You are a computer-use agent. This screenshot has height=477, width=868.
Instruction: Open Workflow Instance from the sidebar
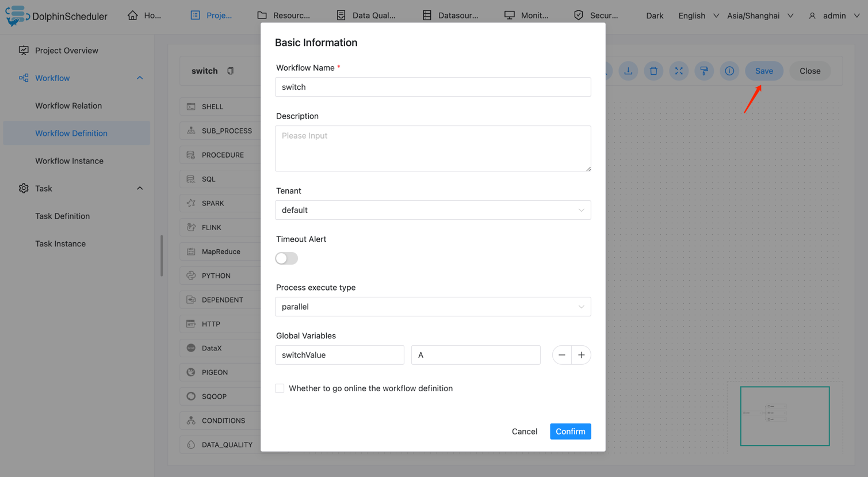pos(69,161)
